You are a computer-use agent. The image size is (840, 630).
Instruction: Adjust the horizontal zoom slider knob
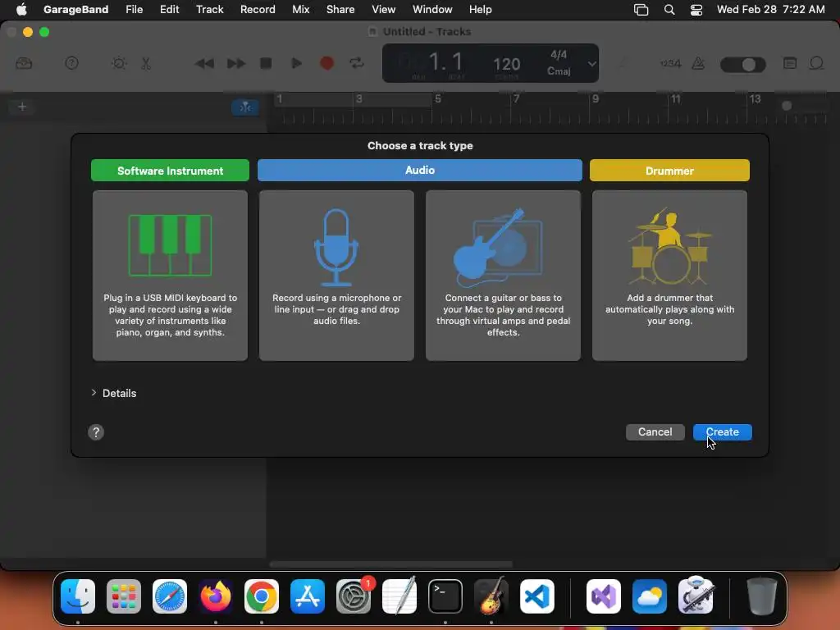pos(787,106)
